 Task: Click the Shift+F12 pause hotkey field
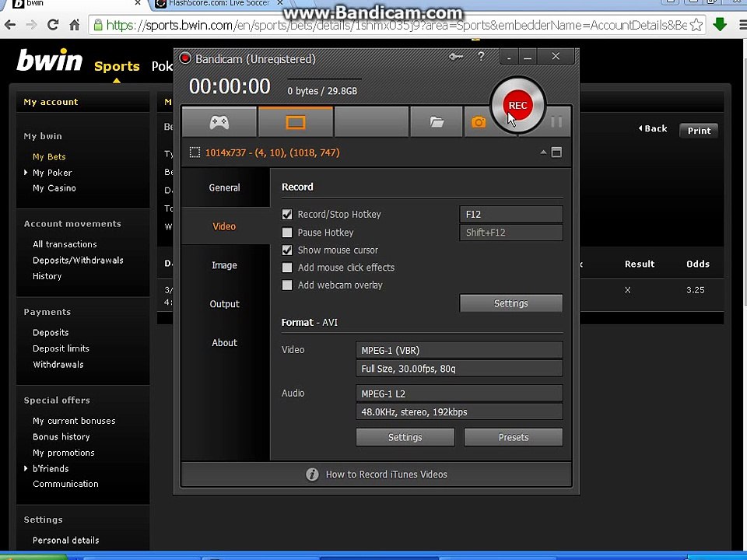coord(510,233)
